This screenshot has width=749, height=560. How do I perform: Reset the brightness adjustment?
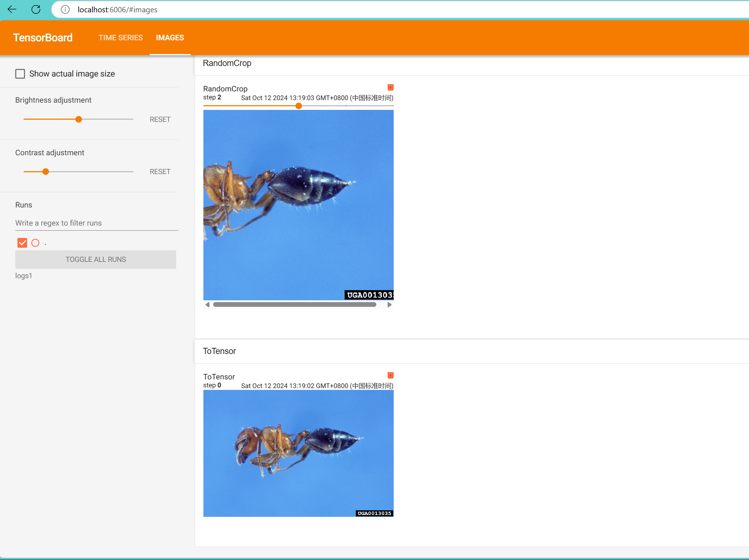[160, 119]
